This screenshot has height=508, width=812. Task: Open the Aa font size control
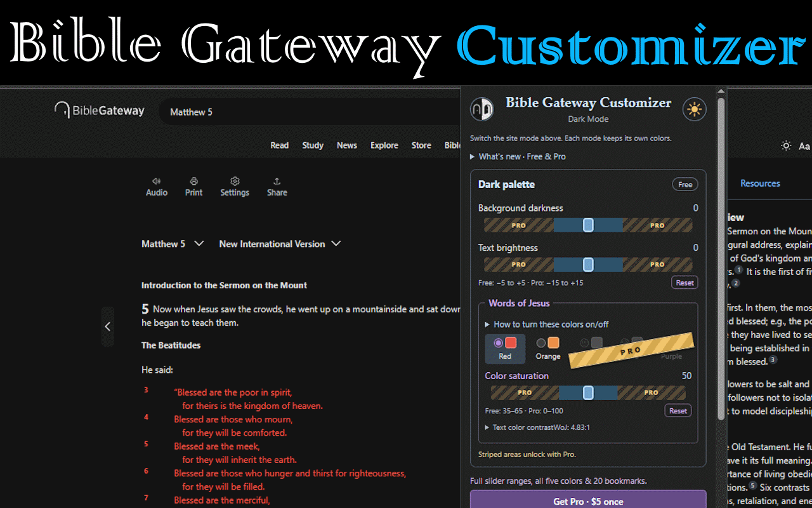point(804,146)
